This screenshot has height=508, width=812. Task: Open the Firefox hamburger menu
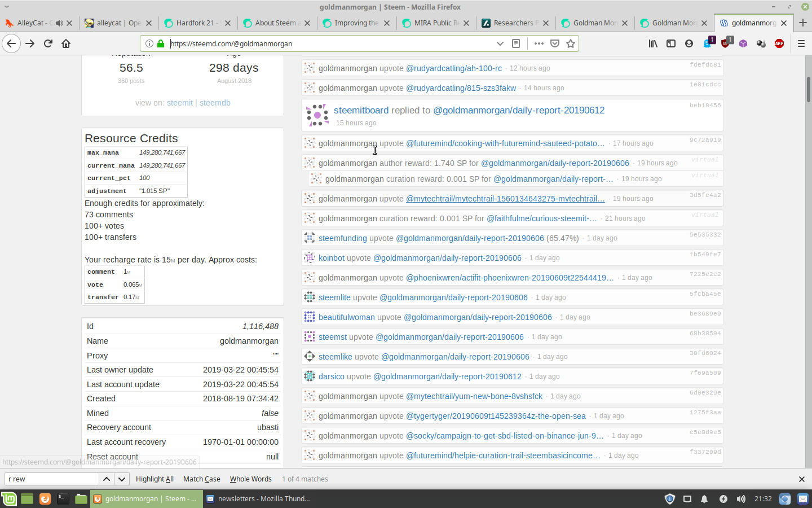pyautogui.click(x=801, y=43)
